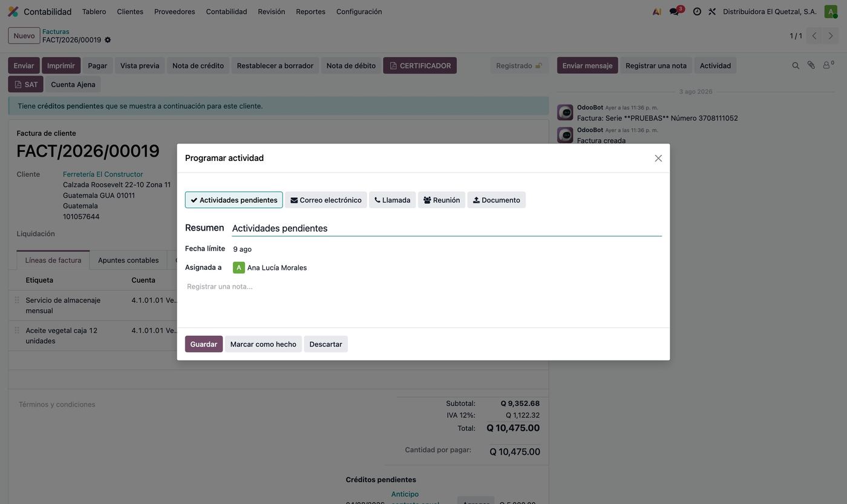Choose Llamada activity type
847x504 pixels.
coord(393,200)
